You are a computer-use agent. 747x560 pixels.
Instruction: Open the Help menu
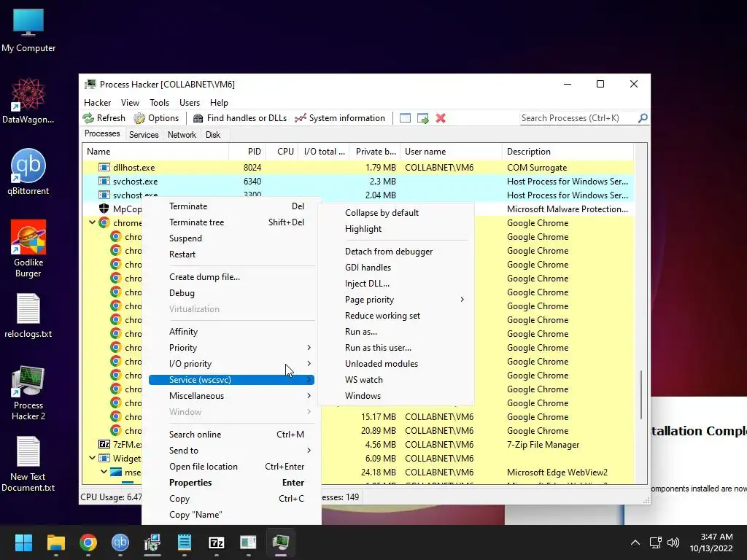point(219,102)
